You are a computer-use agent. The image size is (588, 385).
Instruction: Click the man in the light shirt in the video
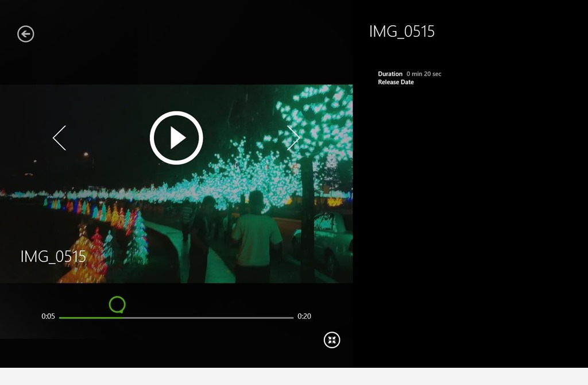(x=256, y=236)
